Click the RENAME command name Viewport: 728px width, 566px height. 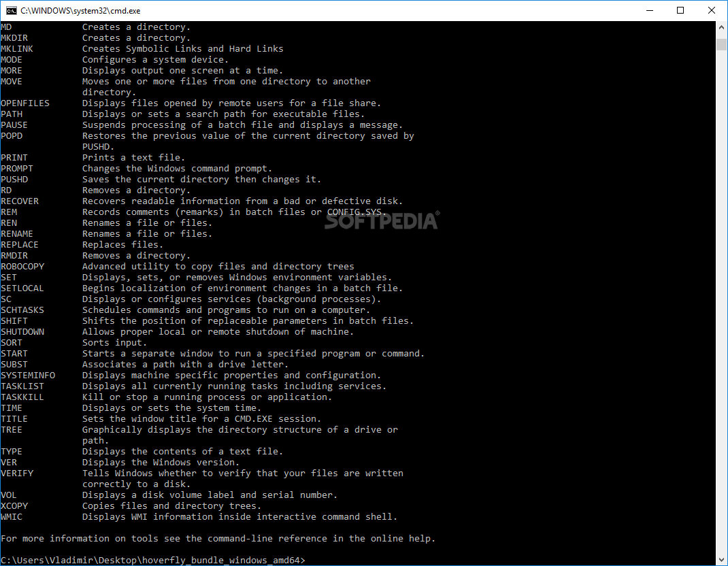(x=17, y=234)
